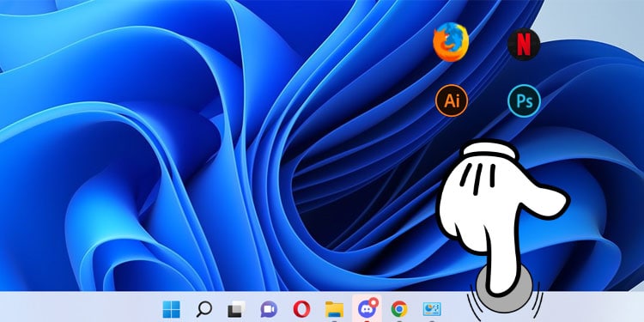The image size is (644, 322).
Task: Open Google Chrome from the taskbar
Action: tap(399, 309)
